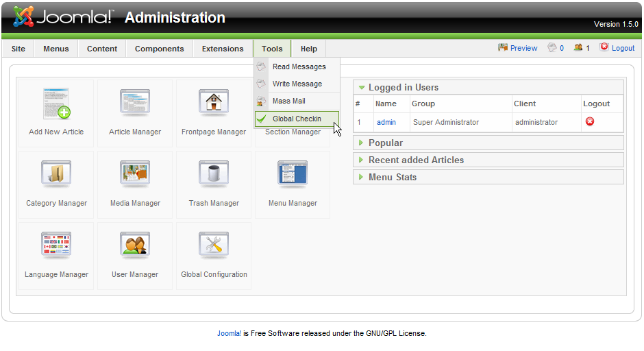Open the Global Configuration tools icon
Viewport: 644px width, 351px height.
[x=214, y=245]
